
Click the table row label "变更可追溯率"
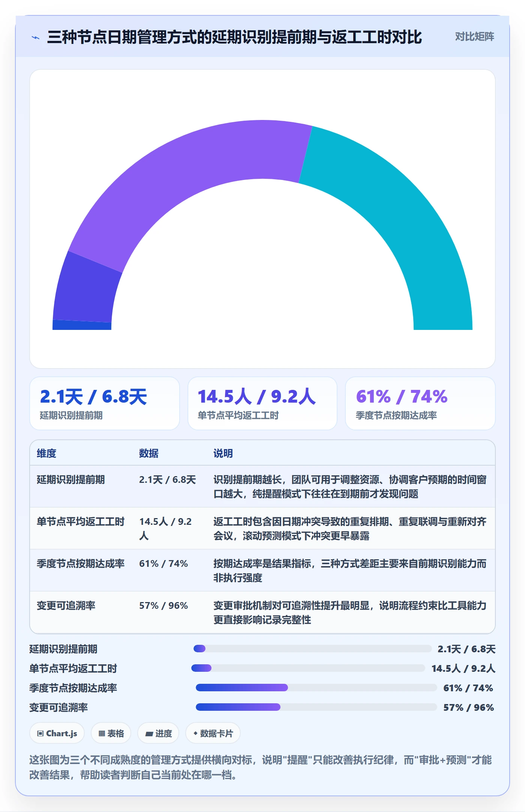tap(66, 605)
